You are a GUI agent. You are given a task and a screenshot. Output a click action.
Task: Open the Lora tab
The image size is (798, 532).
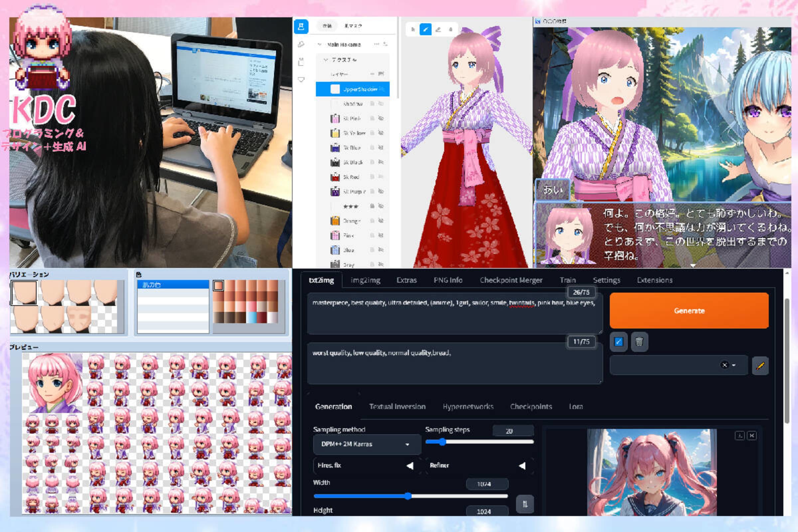(576, 406)
